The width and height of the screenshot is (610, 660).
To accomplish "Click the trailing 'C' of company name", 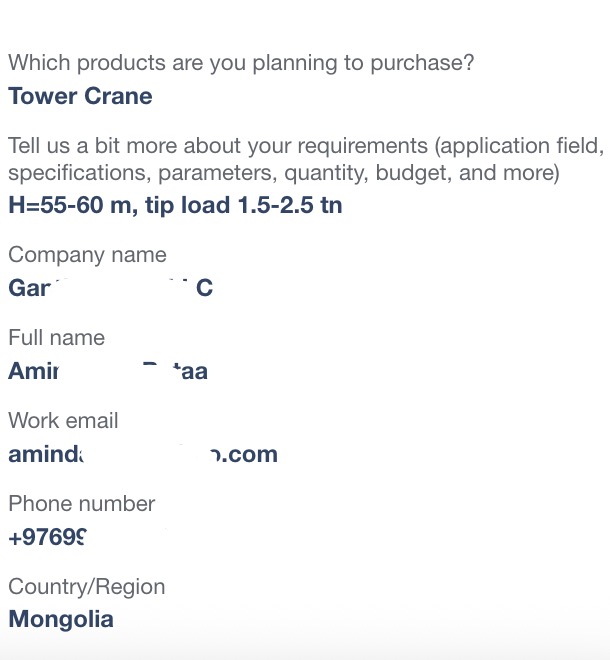I will [205, 288].
